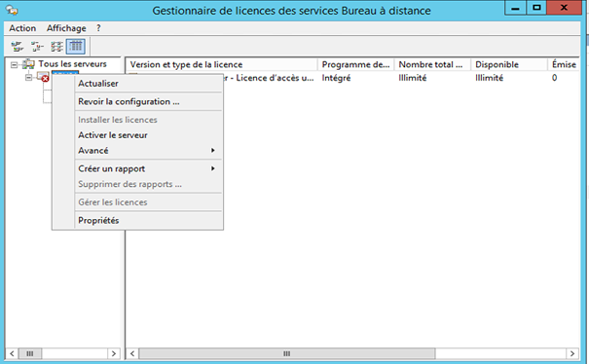
Task: Click the list pane's left scroll arrow
Action: pyautogui.click(x=132, y=353)
